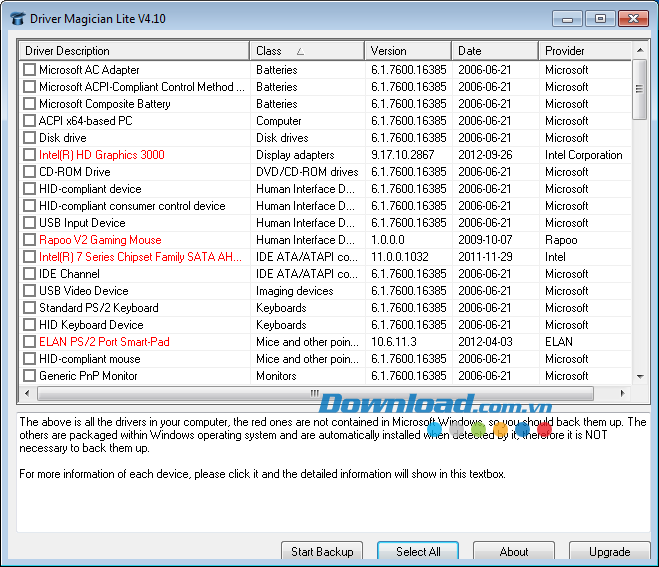Click the DVD/CD-ROM drives class cell
Viewport: 659px width, 567px height.
307,171
